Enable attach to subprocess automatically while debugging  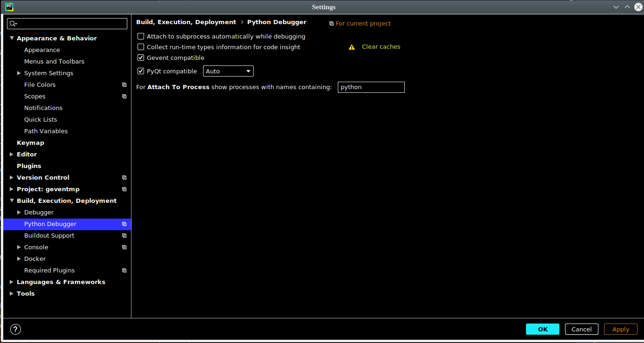tap(141, 36)
